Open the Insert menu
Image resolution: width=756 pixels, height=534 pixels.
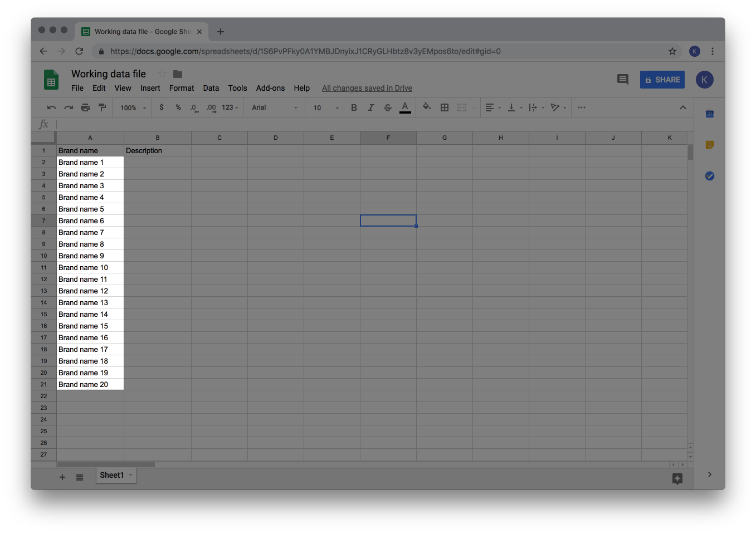point(150,88)
